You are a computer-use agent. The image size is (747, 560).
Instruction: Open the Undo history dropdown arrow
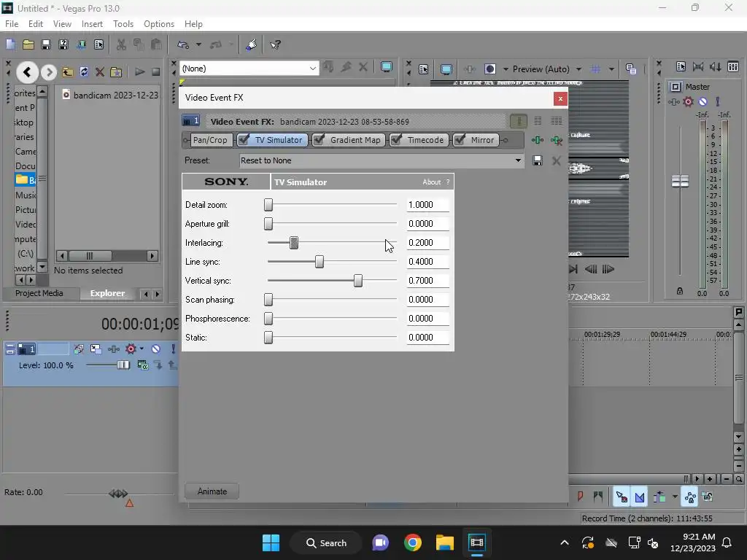click(198, 44)
